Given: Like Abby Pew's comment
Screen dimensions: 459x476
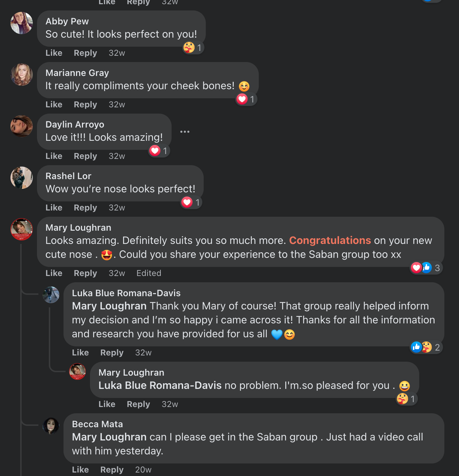Looking at the screenshot, I should click(x=54, y=53).
